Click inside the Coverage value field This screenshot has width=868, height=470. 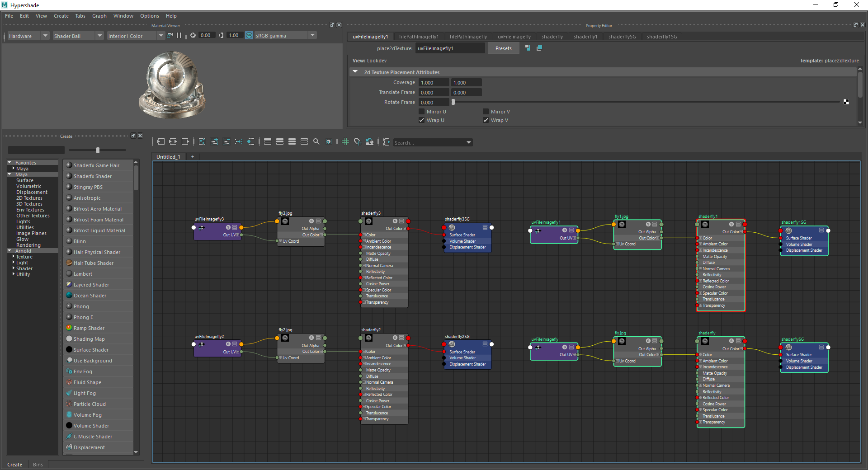tap(433, 82)
